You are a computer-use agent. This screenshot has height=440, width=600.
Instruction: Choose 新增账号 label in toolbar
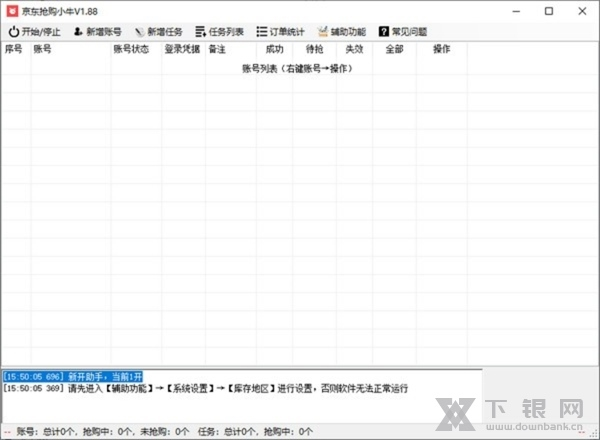tap(104, 32)
